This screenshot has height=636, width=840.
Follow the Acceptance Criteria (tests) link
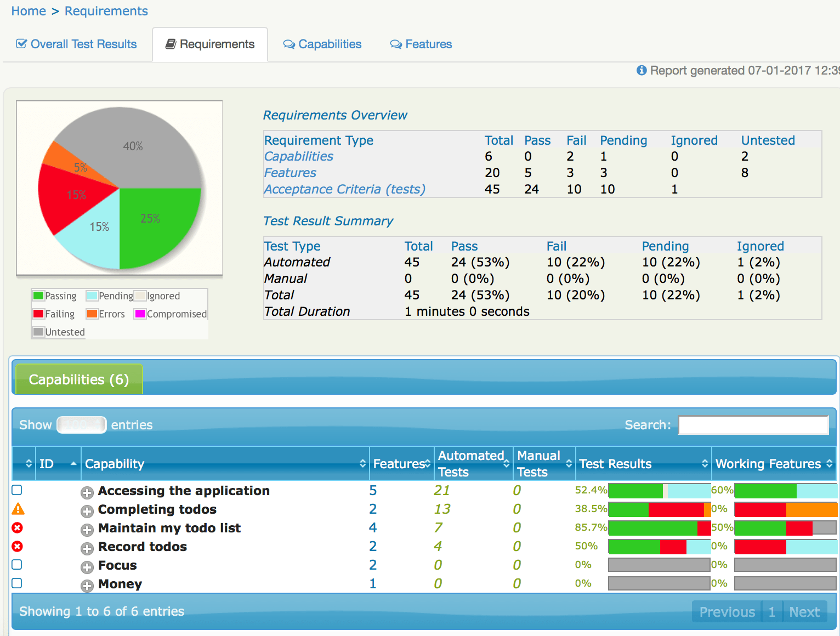pyautogui.click(x=344, y=189)
